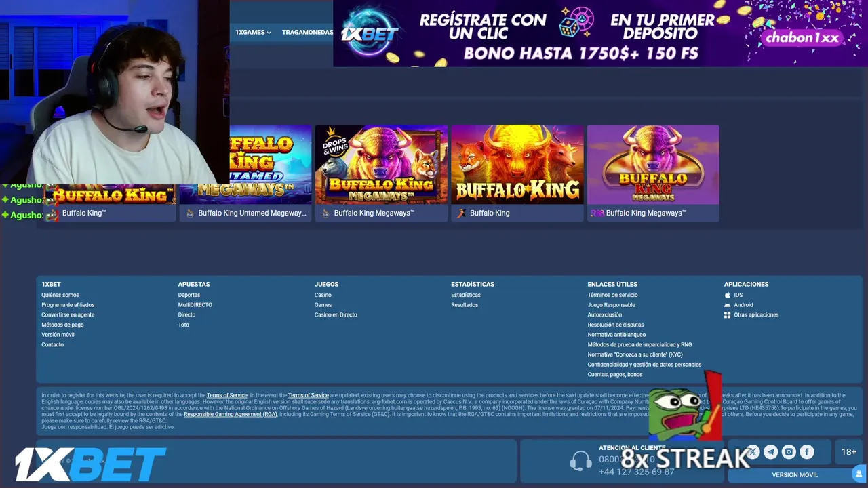The height and width of the screenshot is (488, 868).
Task: Open Confidencialidad y gestión de datos link
Action: coord(644,365)
